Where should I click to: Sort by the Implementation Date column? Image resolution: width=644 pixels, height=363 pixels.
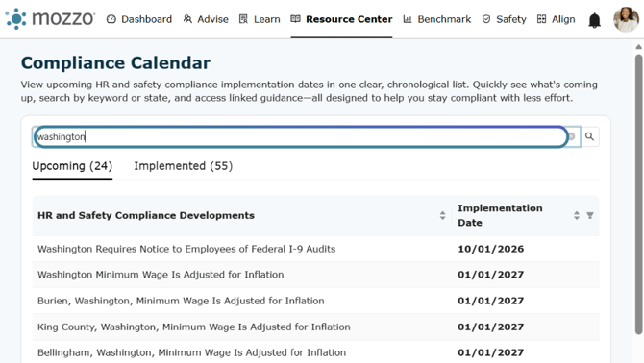tap(577, 215)
